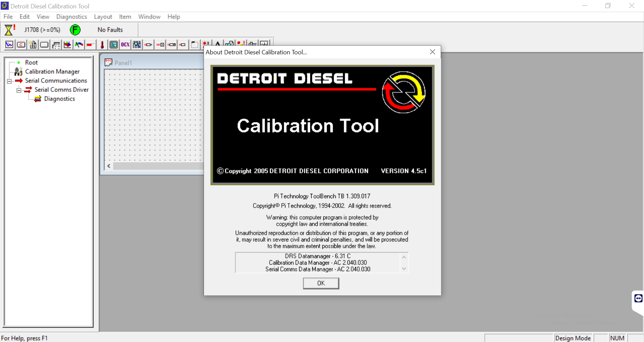
Task: Click the list box toolbar icon
Action: (114, 44)
